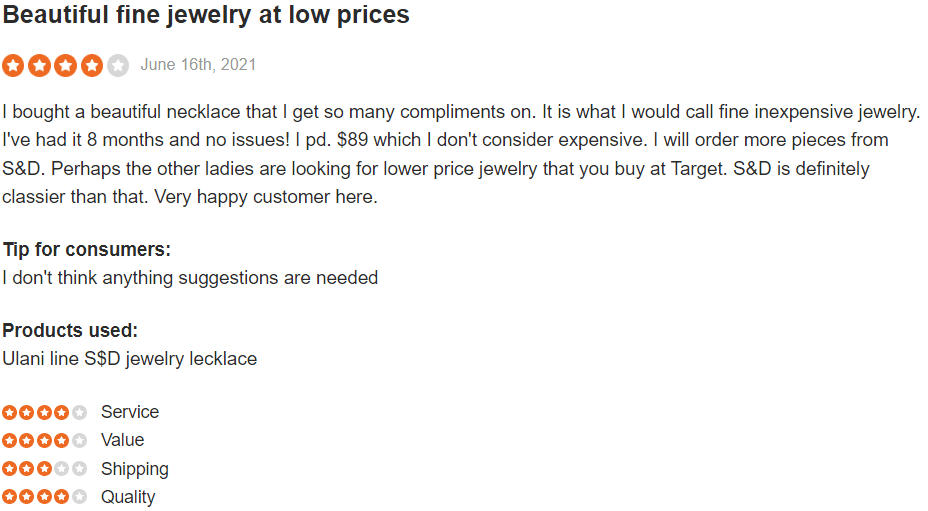Image resolution: width=928 pixels, height=511 pixels.
Task: Click the Quality rating label
Action: pyautogui.click(x=128, y=497)
